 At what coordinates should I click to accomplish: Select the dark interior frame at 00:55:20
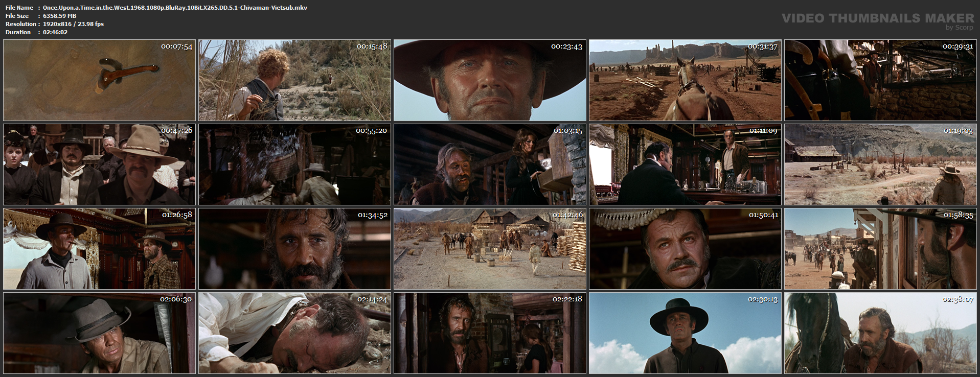(x=295, y=164)
